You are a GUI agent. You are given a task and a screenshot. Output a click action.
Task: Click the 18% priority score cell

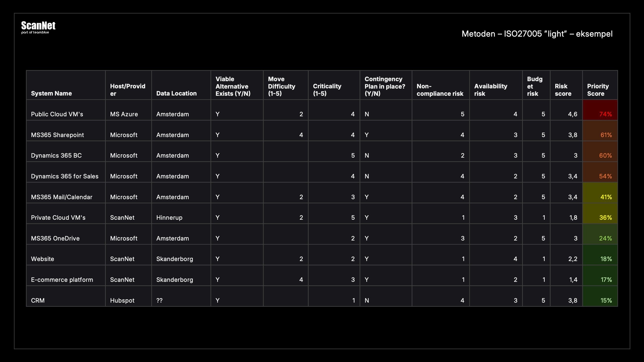click(x=600, y=255)
